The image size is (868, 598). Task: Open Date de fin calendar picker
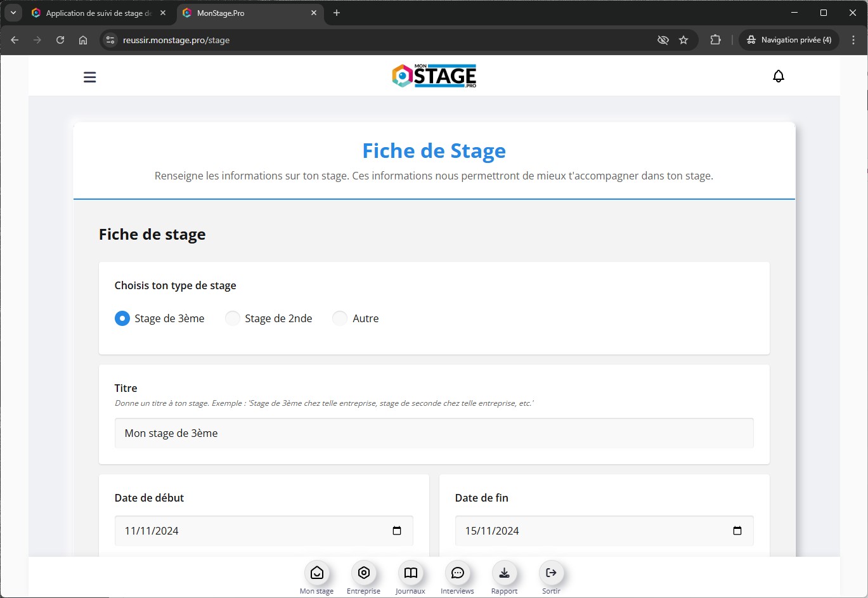[737, 531]
